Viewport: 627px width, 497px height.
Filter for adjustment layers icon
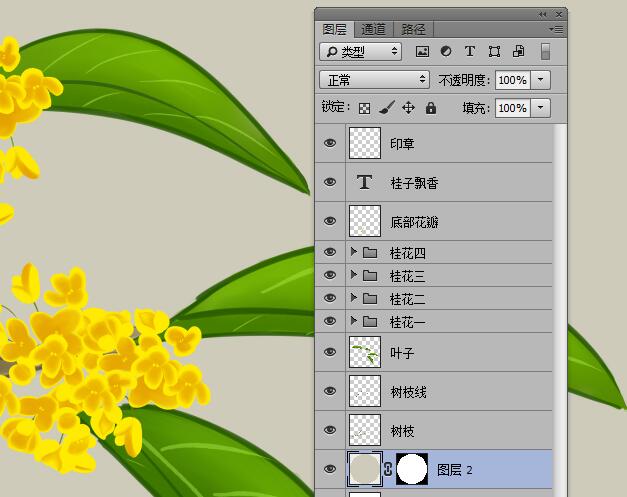446,52
